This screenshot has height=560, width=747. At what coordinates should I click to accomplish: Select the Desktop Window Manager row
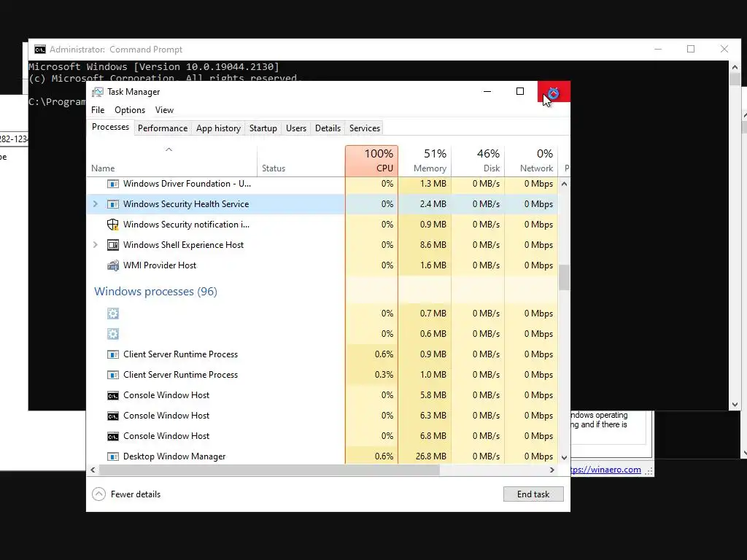322,456
